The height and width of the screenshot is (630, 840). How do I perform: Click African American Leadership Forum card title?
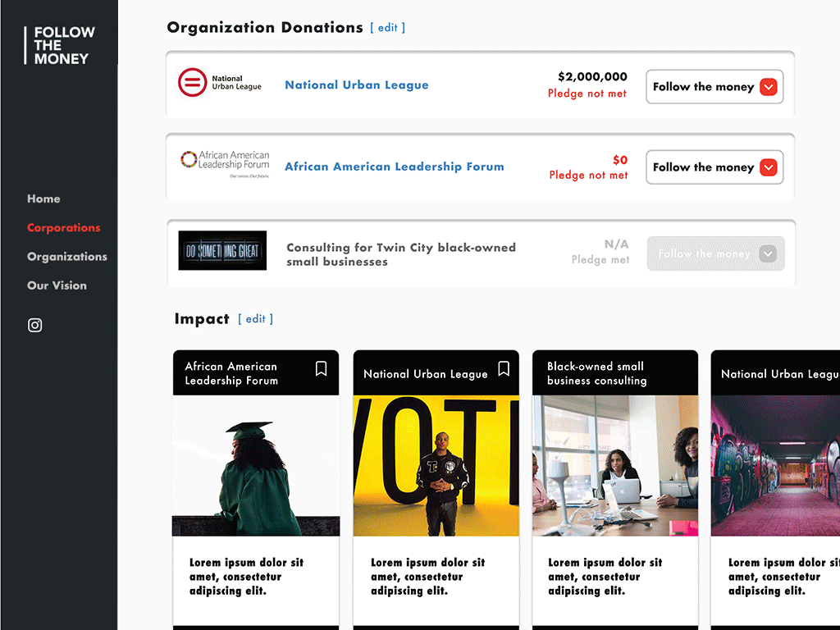tap(231, 373)
